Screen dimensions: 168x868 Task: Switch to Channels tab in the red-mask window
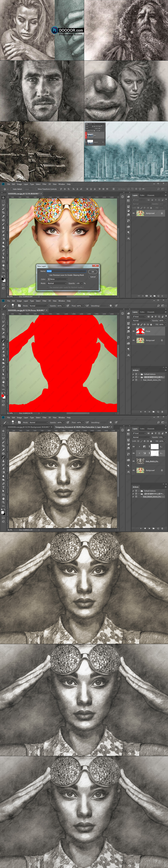[x=150, y=312]
